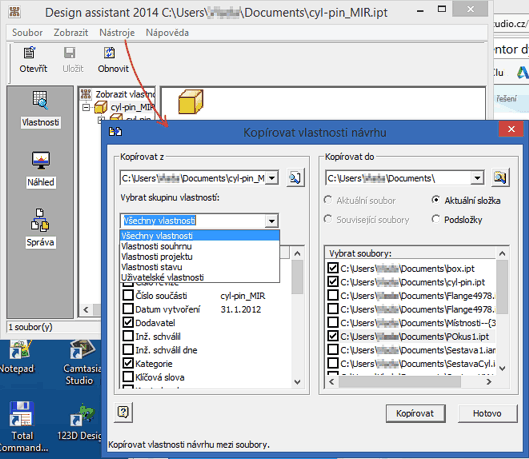This screenshot has width=529, height=459.
Task: Open the Vlastnosti sidebar panel icon
Action: click(40, 100)
